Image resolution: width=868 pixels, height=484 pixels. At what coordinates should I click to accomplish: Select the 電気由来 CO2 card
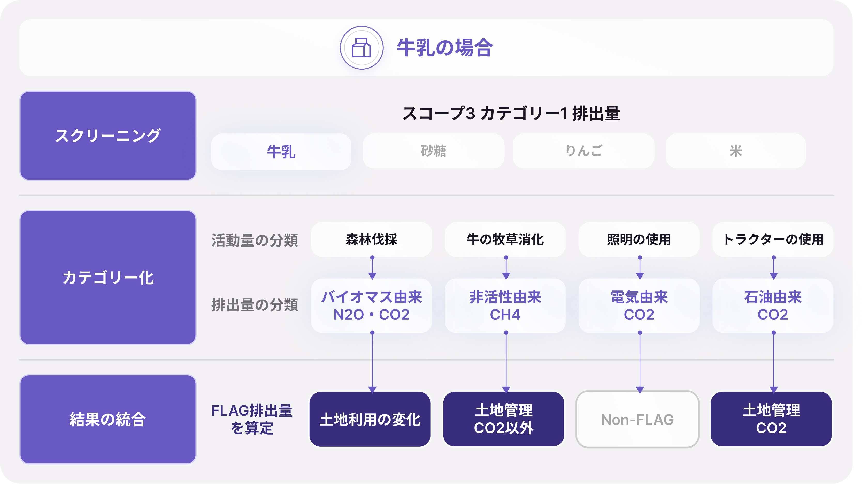pos(639,306)
